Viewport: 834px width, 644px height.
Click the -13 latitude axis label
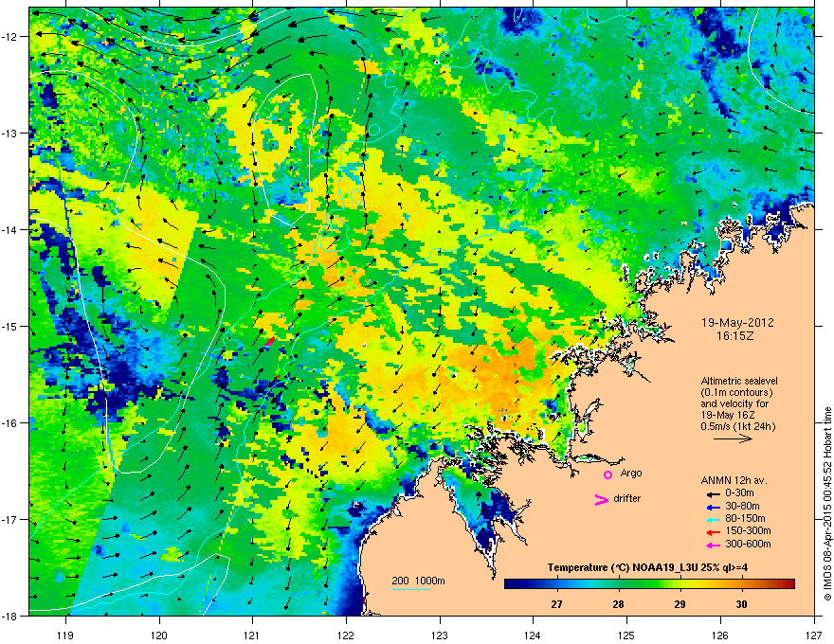click(x=10, y=133)
